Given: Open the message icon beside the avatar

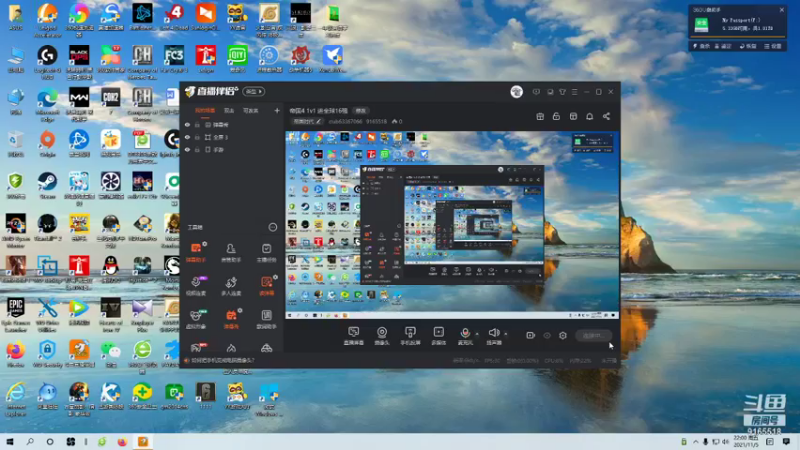Looking at the screenshot, I should (x=536, y=92).
